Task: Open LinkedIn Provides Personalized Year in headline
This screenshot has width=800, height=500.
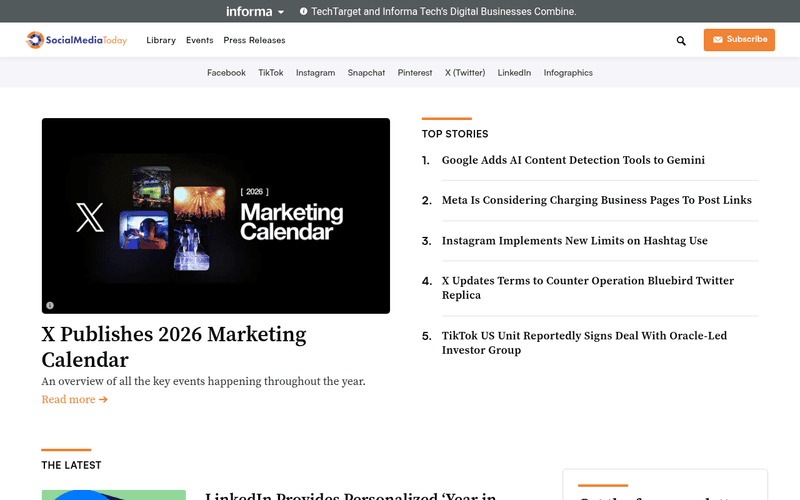Action: (x=351, y=496)
